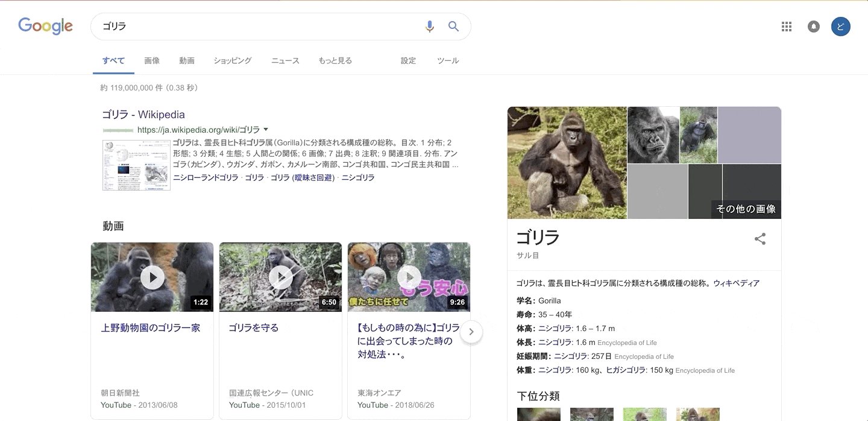
Task: Click the 妊娠期間 label link
Action: [533, 356]
